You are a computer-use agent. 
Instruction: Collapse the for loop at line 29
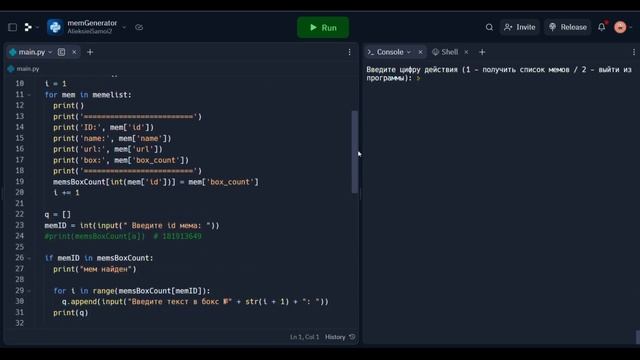coord(29,291)
